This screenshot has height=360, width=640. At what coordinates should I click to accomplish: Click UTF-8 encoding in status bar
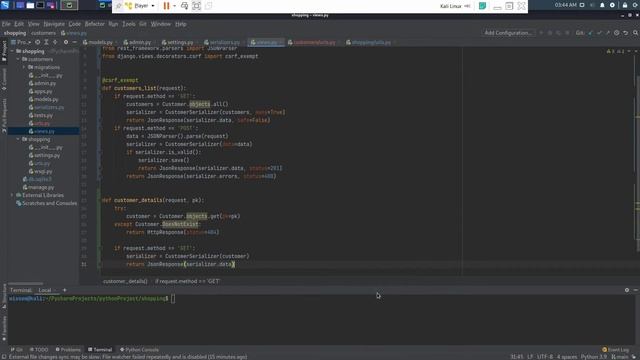pyautogui.click(x=545, y=357)
